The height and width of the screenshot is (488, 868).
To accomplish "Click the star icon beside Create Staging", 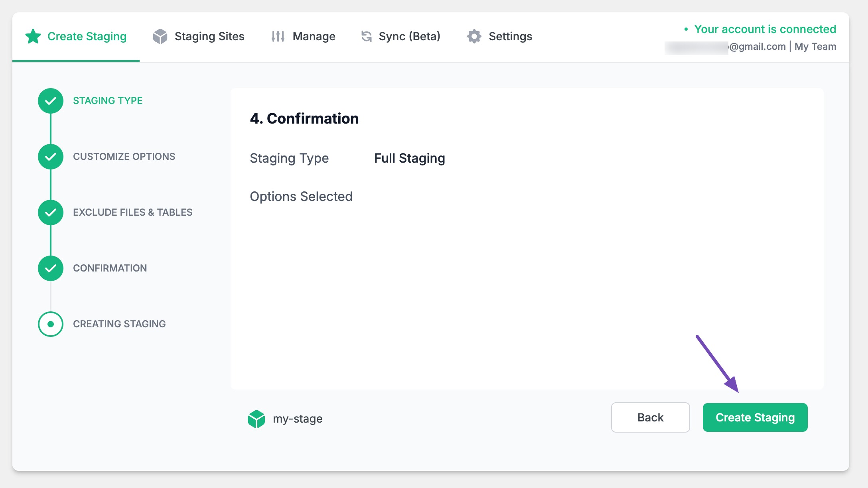I will (x=33, y=36).
